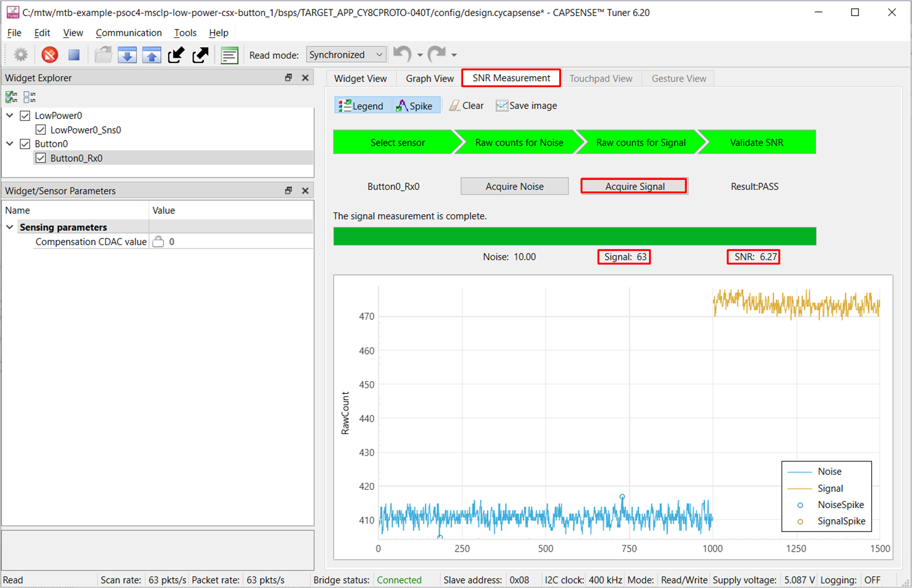Click the Import icon in the toolbar
The image size is (912, 588).
176,55
